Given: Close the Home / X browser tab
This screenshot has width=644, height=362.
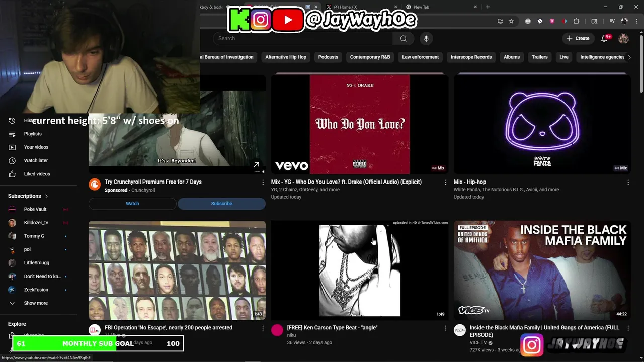Looking at the screenshot, I should coord(395,7).
